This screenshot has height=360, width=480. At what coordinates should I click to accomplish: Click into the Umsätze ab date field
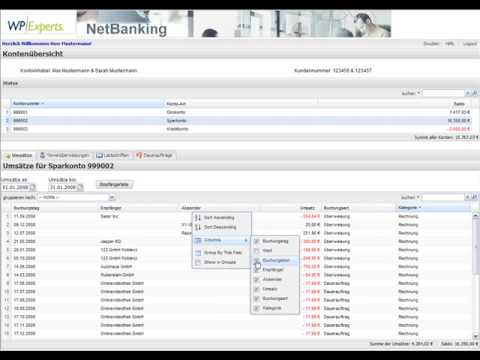coord(15,188)
